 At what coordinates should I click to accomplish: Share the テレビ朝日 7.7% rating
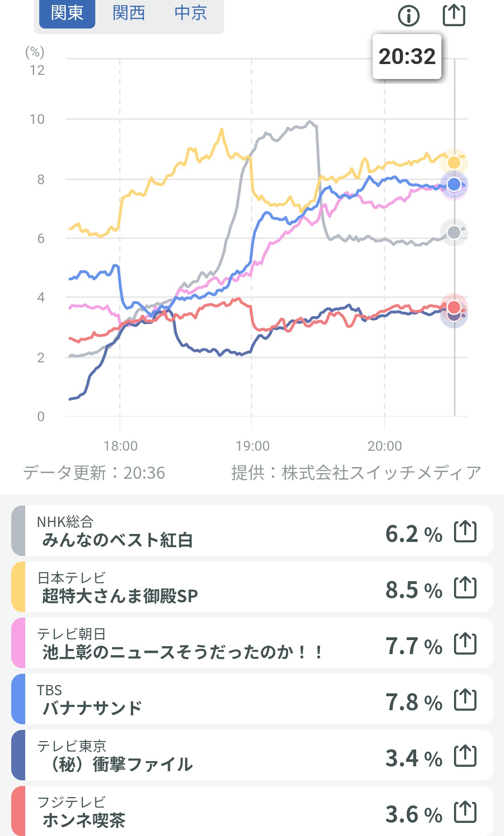(x=465, y=644)
